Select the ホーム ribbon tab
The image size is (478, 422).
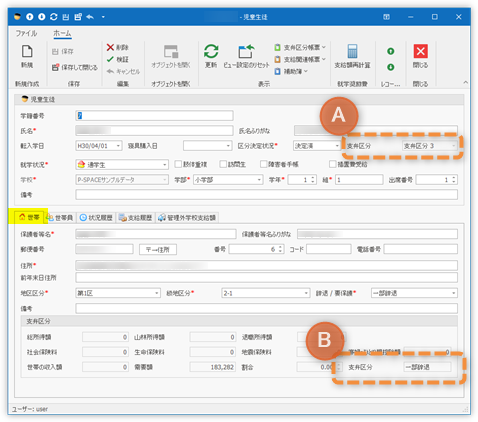point(62,33)
